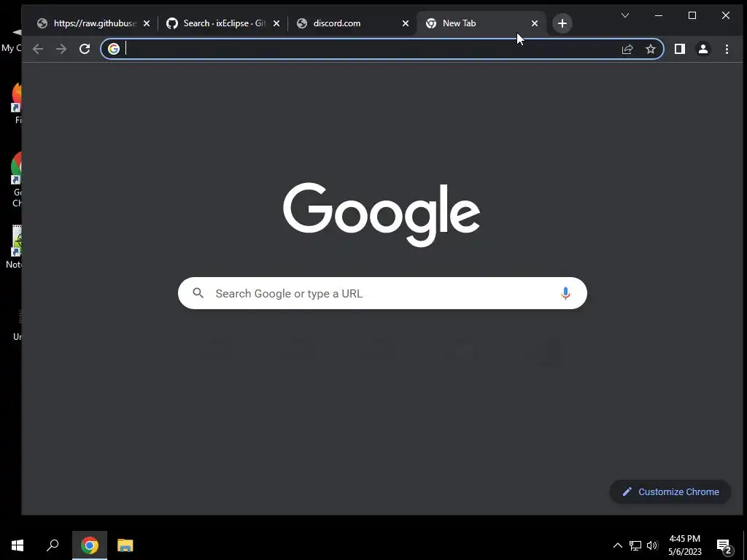The image size is (747, 560).
Task: Open the notification center icon
Action: (x=724, y=546)
